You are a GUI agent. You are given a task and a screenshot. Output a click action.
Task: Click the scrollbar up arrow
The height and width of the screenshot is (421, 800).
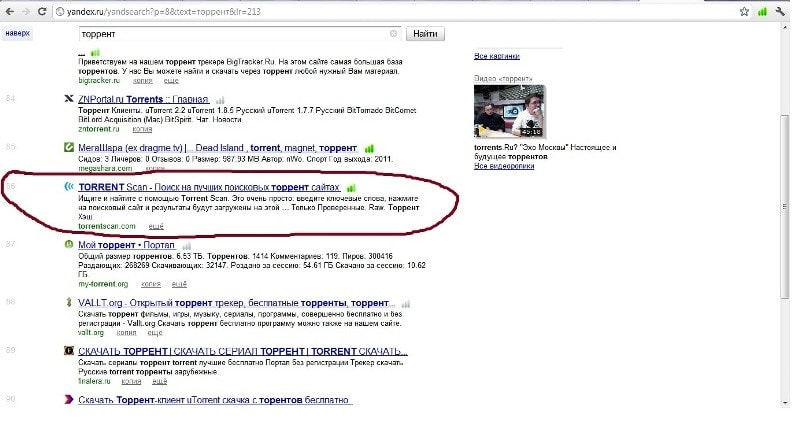pos(785,29)
